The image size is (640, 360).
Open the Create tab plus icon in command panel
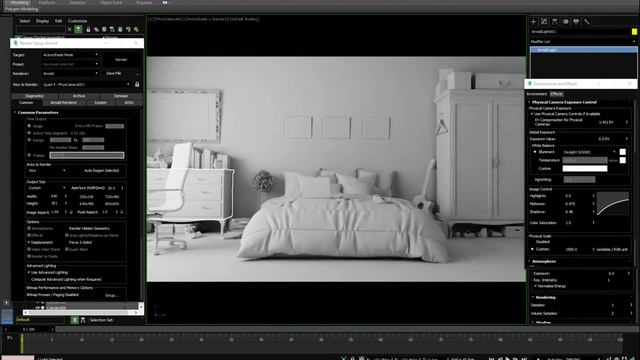coord(533,22)
